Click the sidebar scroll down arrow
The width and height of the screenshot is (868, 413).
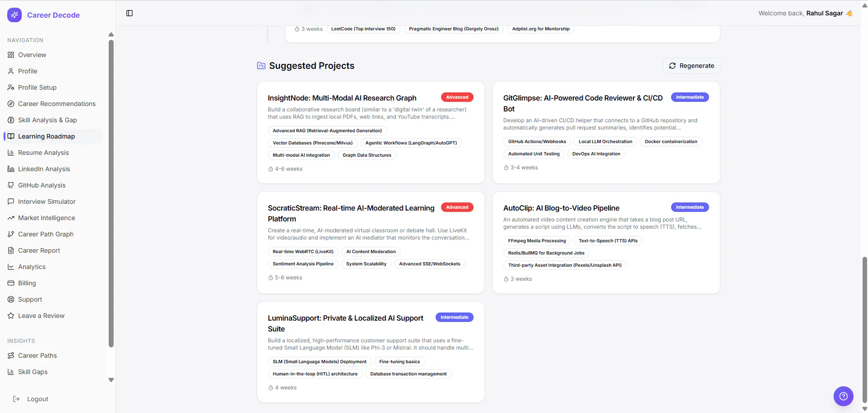pyautogui.click(x=111, y=380)
